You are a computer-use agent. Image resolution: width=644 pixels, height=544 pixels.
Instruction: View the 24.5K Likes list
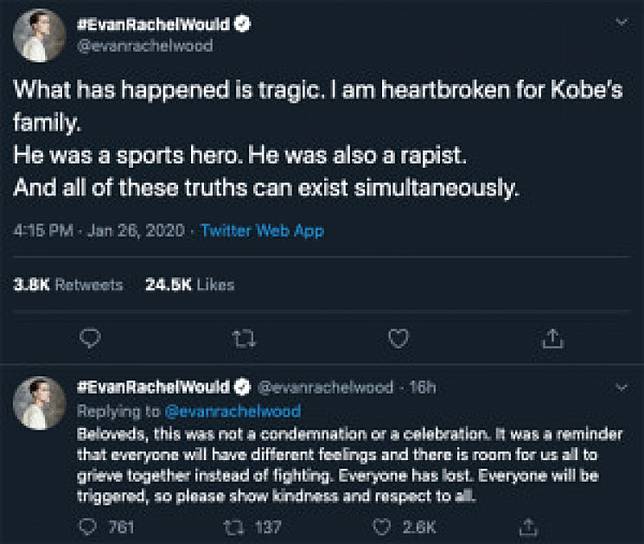click(189, 285)
